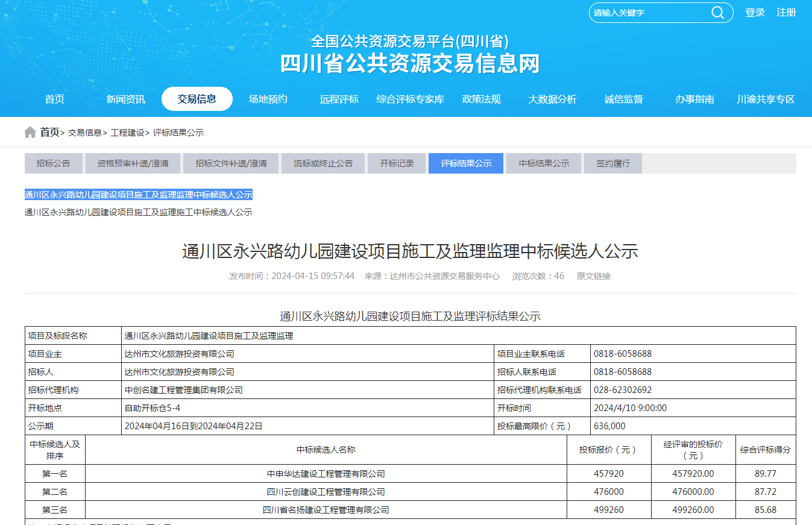Open 原文链接 original article link
This screenshot has width=812, height=525.
tap(593, 276)
